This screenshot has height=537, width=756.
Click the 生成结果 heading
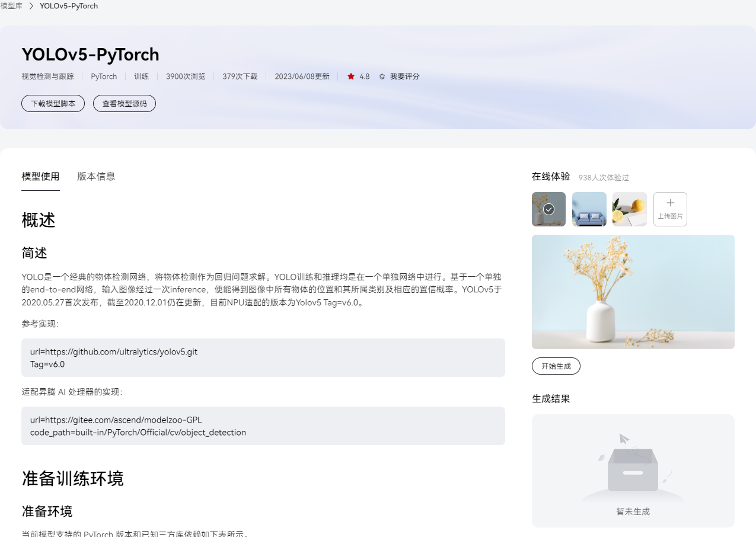coord(551,399)
